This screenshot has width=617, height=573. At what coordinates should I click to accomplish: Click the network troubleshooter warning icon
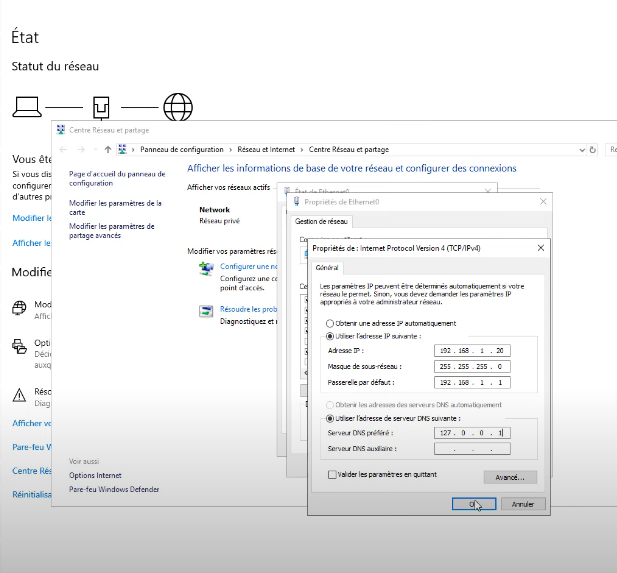pos(19,395)
